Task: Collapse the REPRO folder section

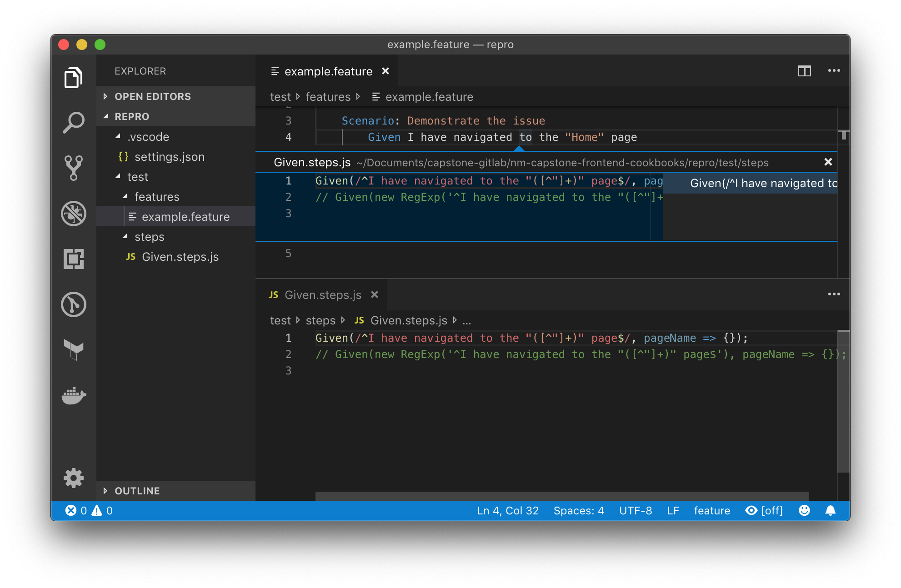Action: (x=131, y=116)
